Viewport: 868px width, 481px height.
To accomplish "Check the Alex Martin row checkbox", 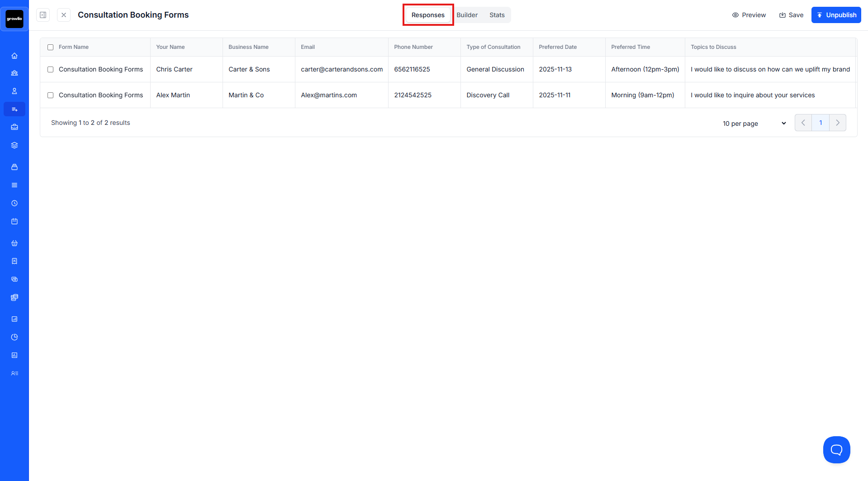I will pyautogui.click(x=51, y=95).
